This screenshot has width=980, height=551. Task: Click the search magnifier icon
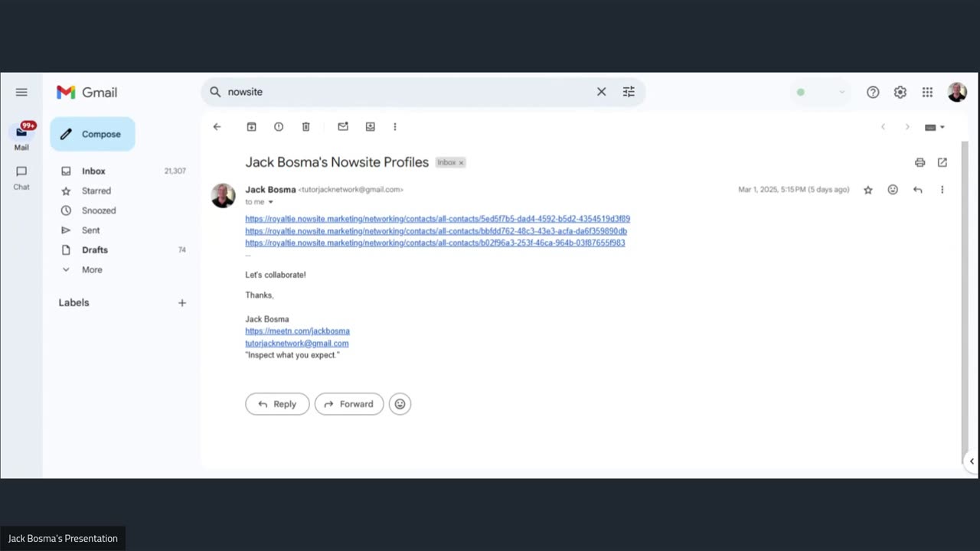[215, 92]
